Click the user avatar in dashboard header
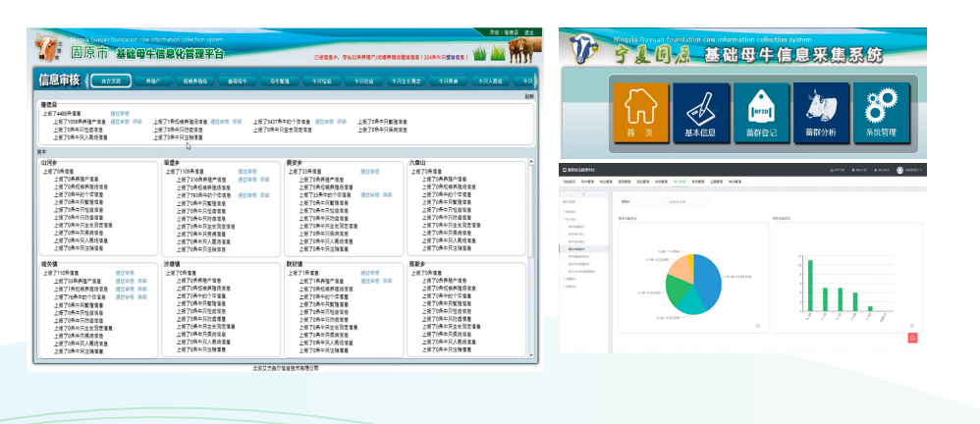Image resolution: width=980 pixels, height=424 pixels. pos(899,171)
